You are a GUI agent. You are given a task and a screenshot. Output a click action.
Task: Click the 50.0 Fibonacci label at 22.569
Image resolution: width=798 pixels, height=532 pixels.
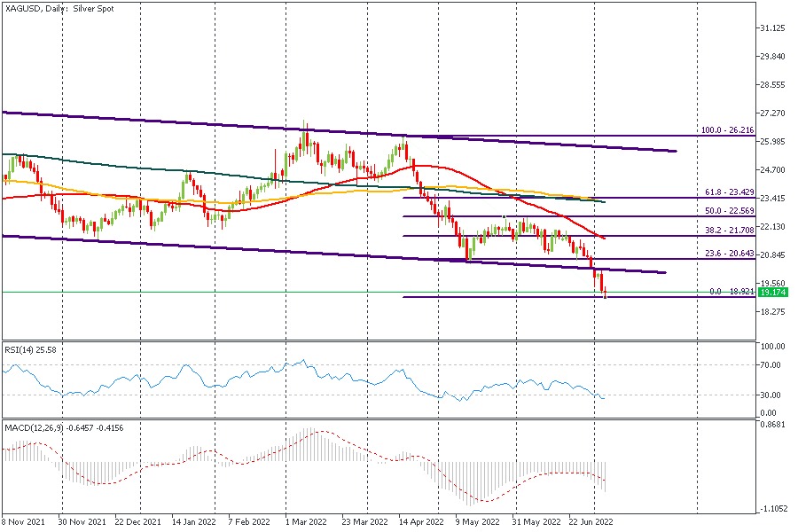click(728, 211)
